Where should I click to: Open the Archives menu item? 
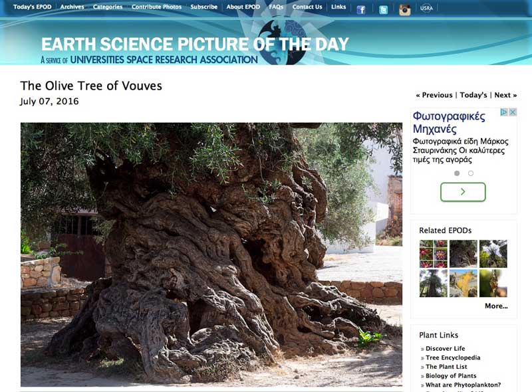coord(72,7)
